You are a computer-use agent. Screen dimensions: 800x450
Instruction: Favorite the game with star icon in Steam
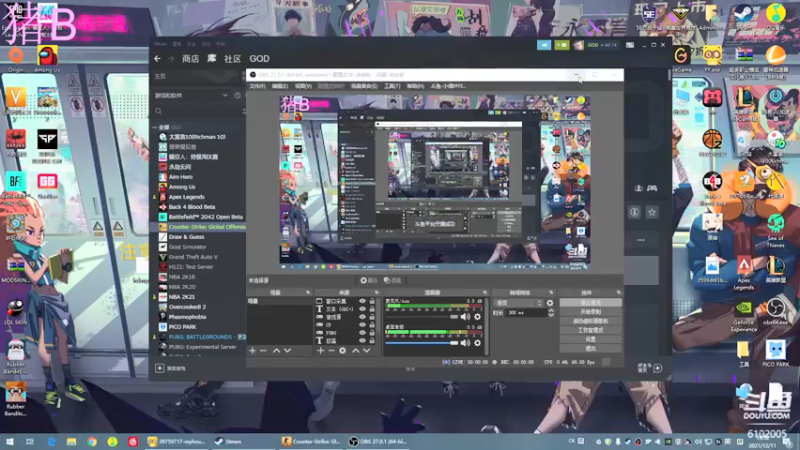coord(652,212)
